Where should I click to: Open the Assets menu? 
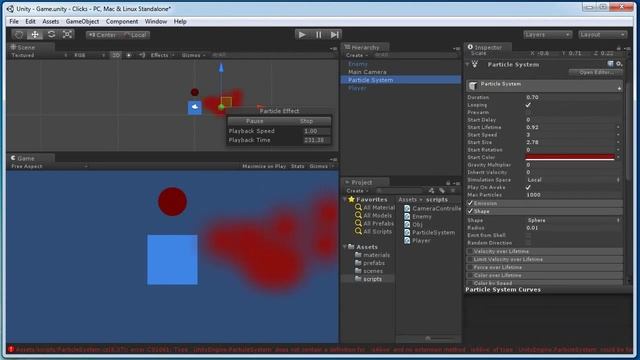pyautogui.click(x=51, y=21)
